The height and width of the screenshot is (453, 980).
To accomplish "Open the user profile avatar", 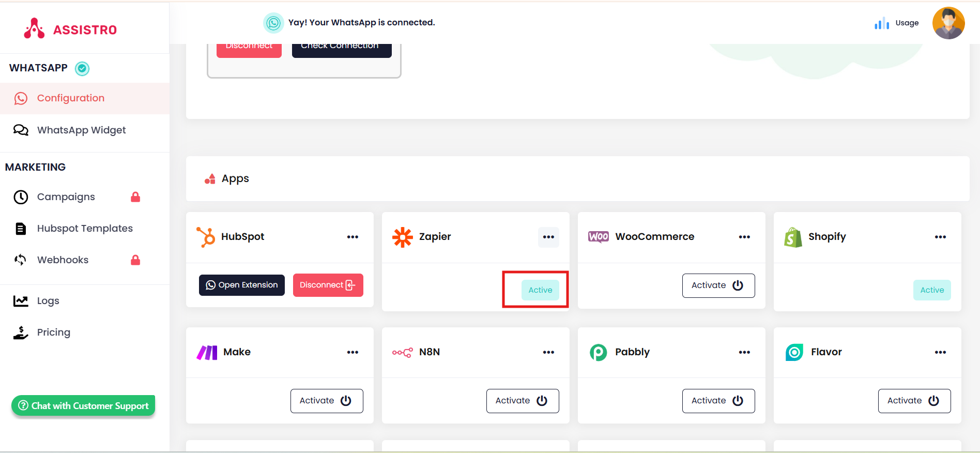I will pyautogui.click(x=948, y=23).
